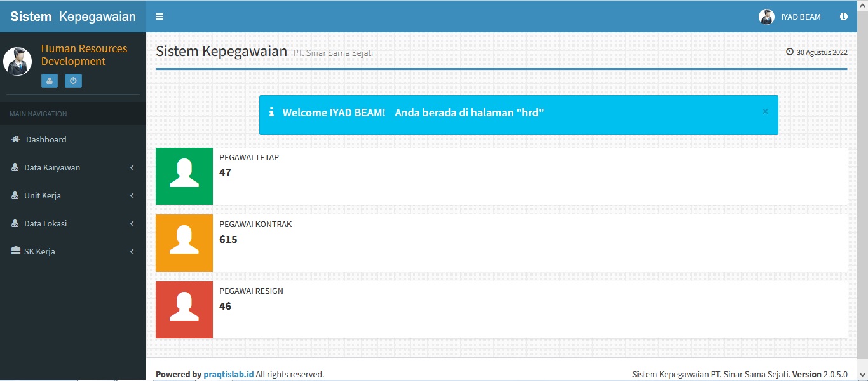Click the Dashboard home icon
Viewport: 868px width, 381px height.
(16, 139)
